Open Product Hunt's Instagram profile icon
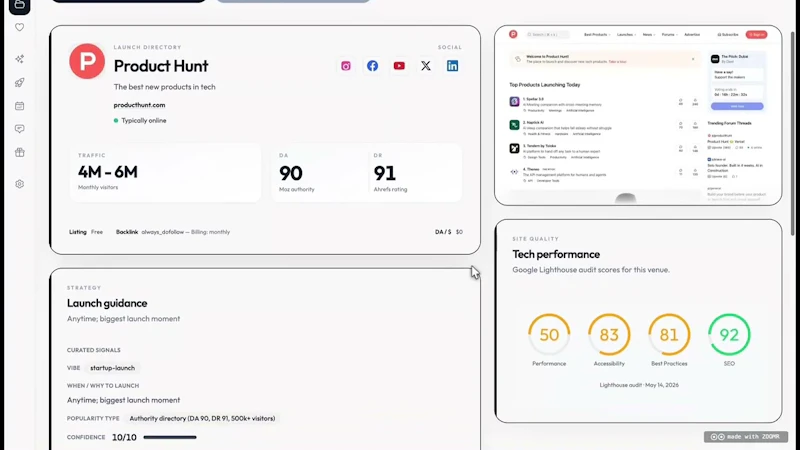This screenshot has width=800, height=450. point(346,66)
